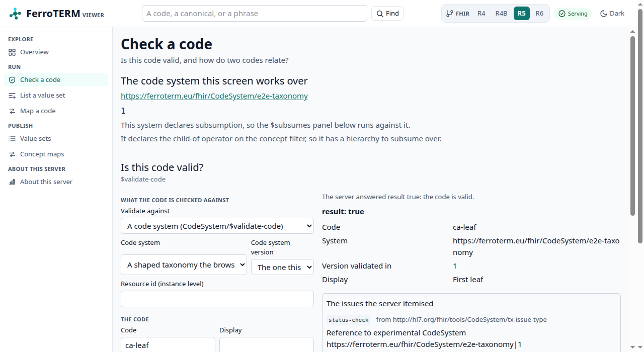644x352 pixels.
Task: Open Value sets under Publish
Action: 56,139
